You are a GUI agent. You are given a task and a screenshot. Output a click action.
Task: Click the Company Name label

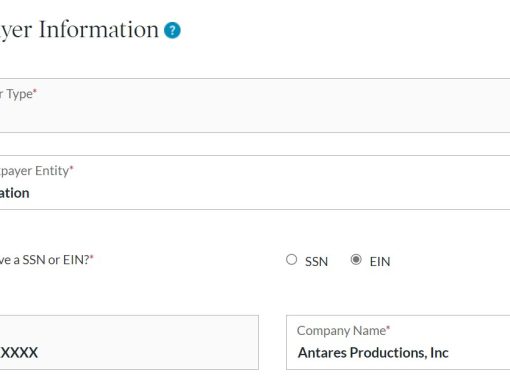point(341,331)
